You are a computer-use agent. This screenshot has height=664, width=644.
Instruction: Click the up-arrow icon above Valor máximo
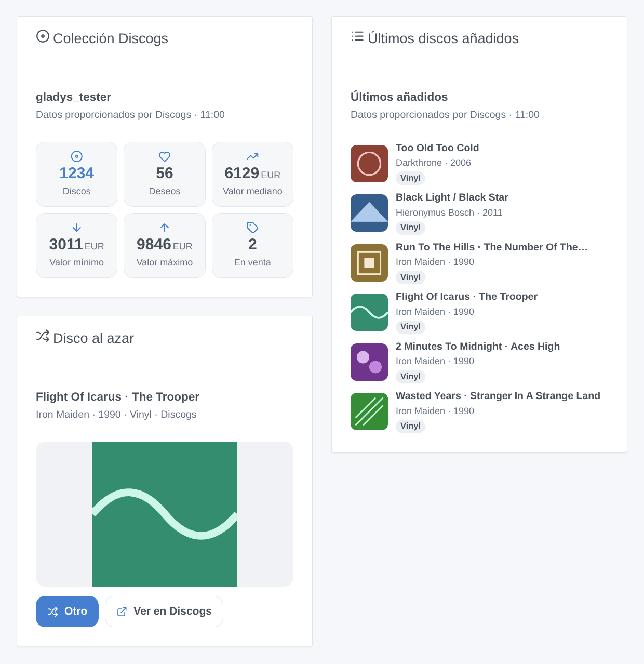(165, 228)
